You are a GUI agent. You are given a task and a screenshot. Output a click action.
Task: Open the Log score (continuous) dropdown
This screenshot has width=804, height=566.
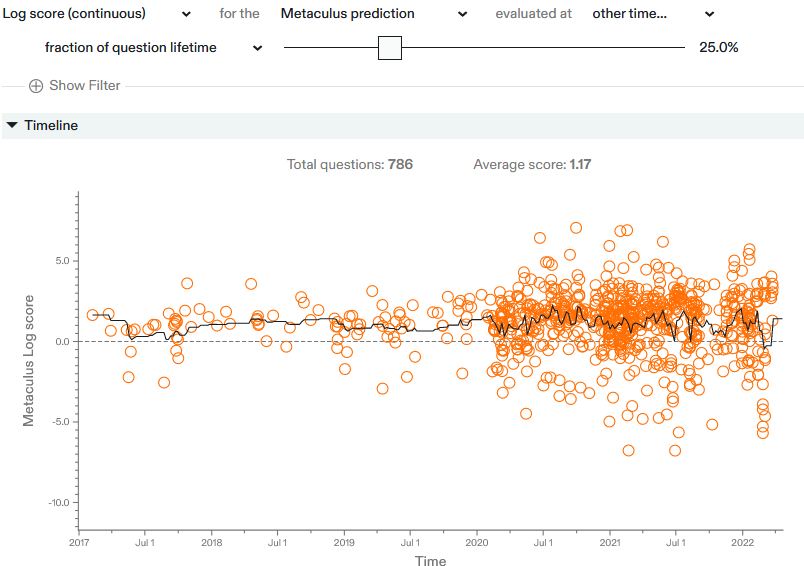tap(96, 14)
